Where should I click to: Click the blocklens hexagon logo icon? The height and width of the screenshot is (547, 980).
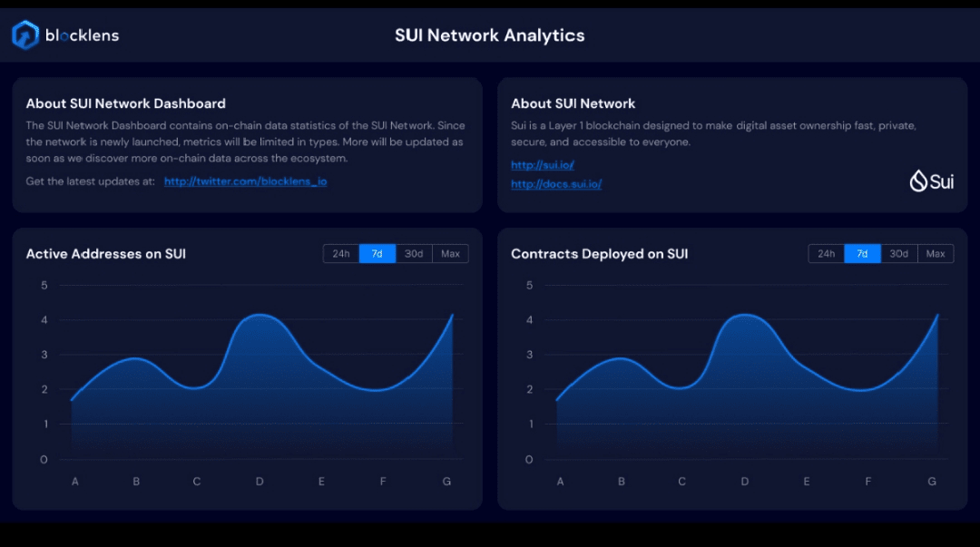tap(25, 35)
